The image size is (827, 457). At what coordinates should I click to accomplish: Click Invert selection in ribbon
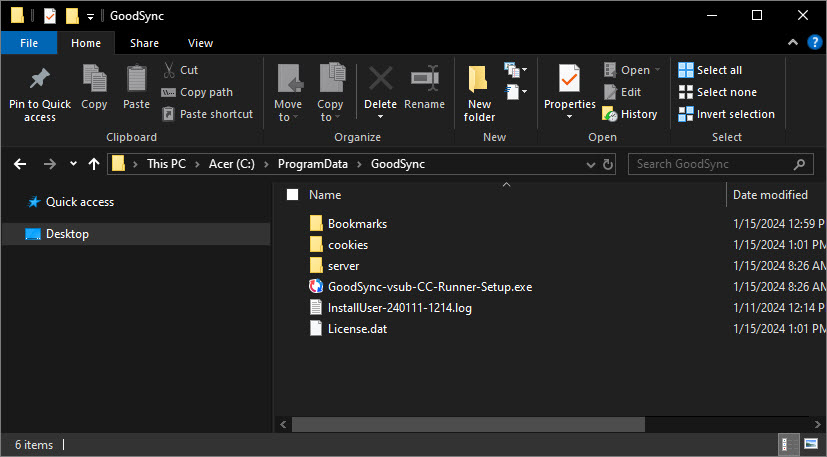pos(726,114)
